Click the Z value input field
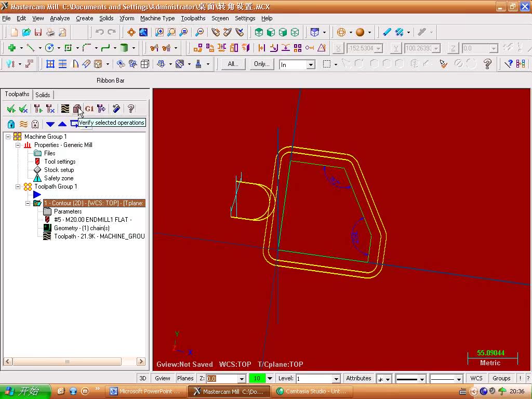This screenshot has width=532, height=399. pos(222,379)
